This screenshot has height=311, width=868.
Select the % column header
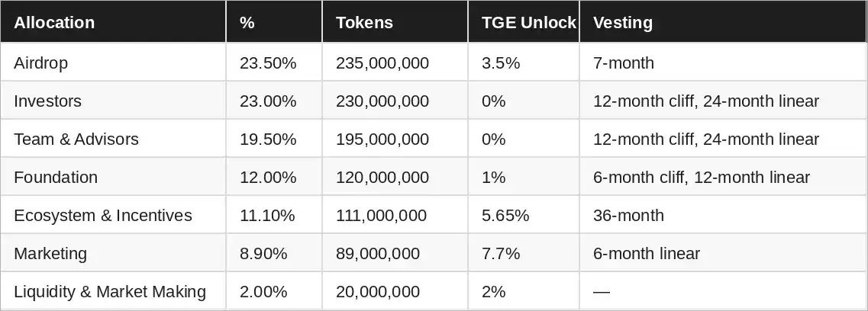(x=247, y=22)
